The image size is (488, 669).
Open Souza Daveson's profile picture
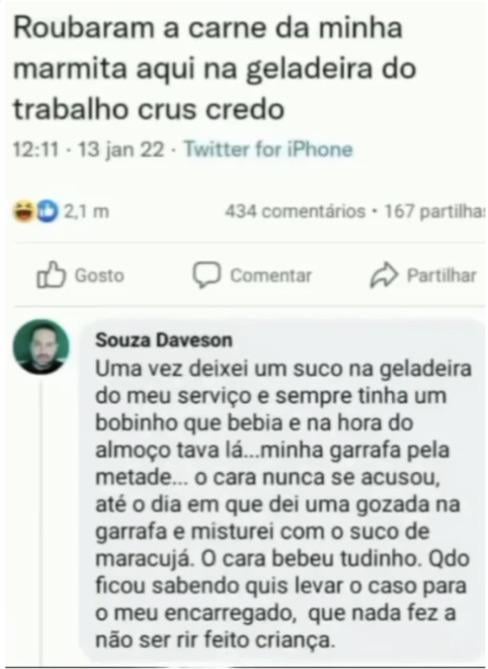[41, 347]
